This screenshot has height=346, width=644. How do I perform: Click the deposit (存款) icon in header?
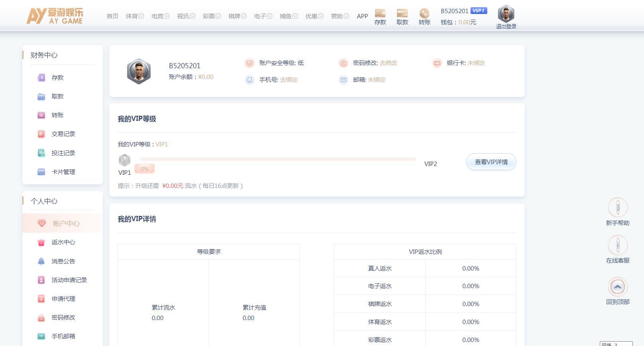pyautogui.click(x=380, y=14)
